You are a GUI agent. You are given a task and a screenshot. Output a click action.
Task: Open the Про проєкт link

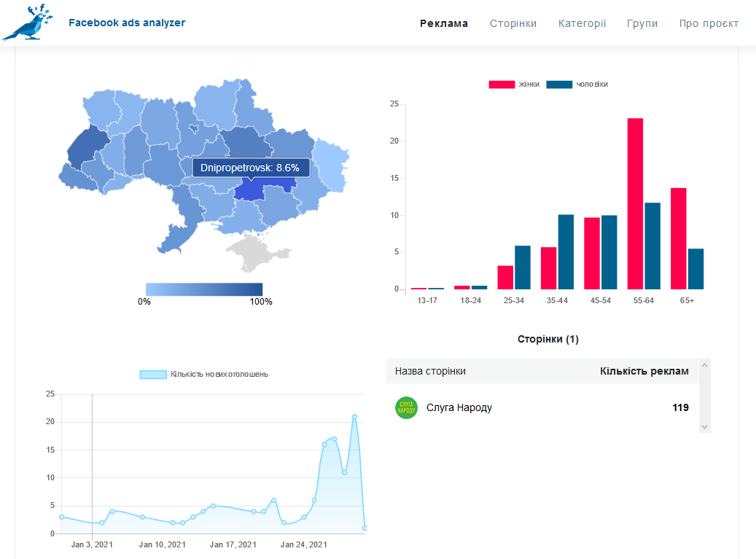point(709,23)
